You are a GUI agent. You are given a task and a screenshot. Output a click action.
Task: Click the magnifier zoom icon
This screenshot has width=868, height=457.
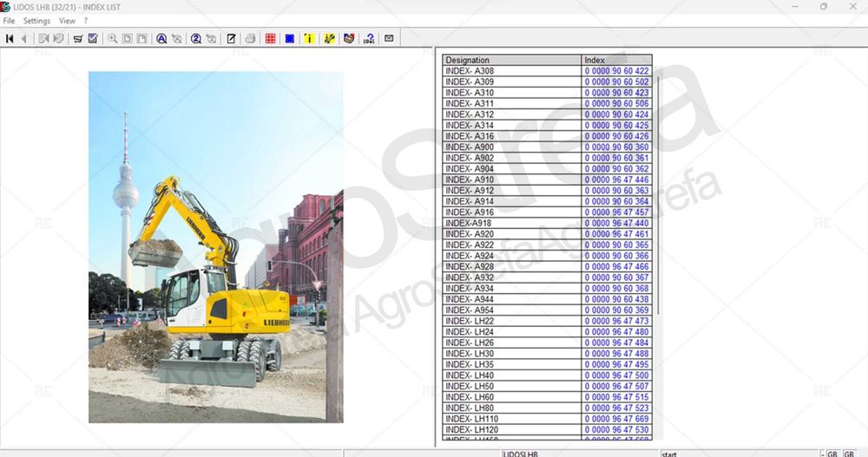112,38
